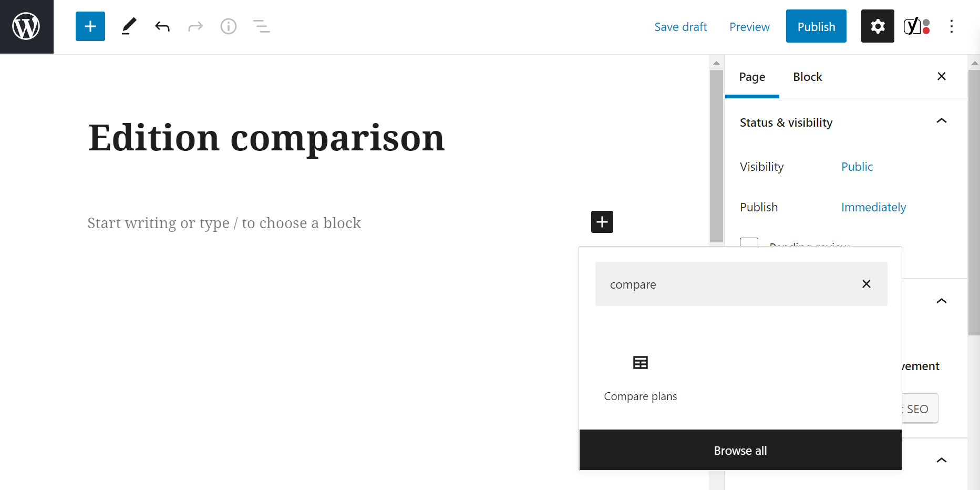Screen dimensions: 980x490
Task: Open the List View outline
Action: (261, 26)
